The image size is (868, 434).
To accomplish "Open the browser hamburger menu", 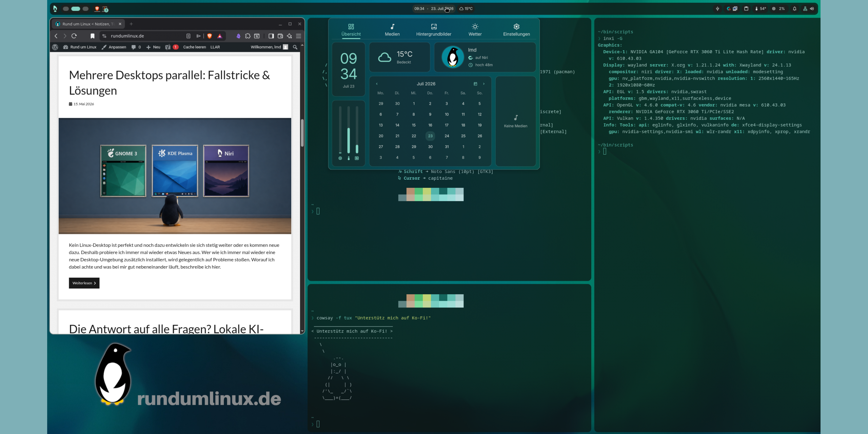I will [x=299, y=36].
